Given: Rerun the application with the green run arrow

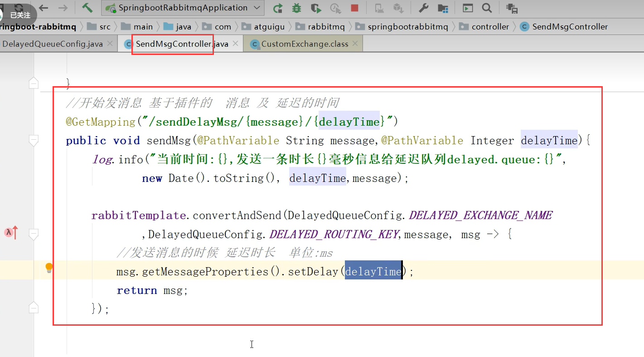Looking at the screenshot, I should [x=278, y=8].
